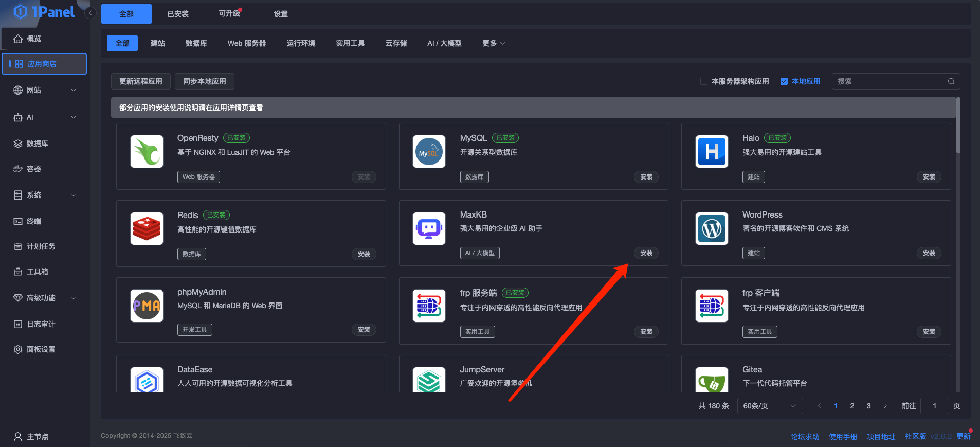This screenshot has height=447, width=980.
Task: Click the 更新远程应用 button
Action: 141,81
